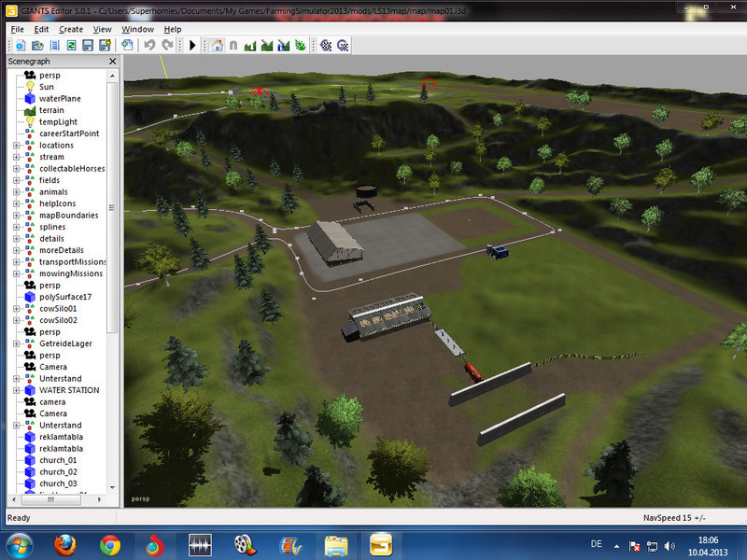Open the Windows Start menu
The image size is (747, 560).
click(18, 546)
